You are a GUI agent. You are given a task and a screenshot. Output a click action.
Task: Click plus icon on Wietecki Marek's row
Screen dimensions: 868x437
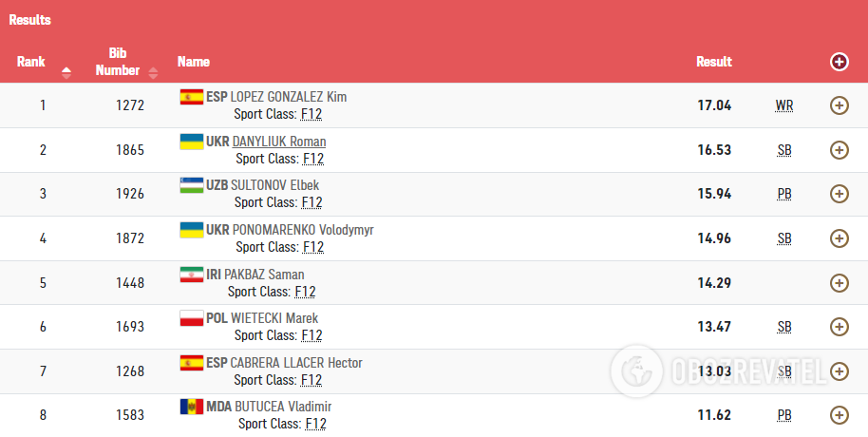click(839, 327)
